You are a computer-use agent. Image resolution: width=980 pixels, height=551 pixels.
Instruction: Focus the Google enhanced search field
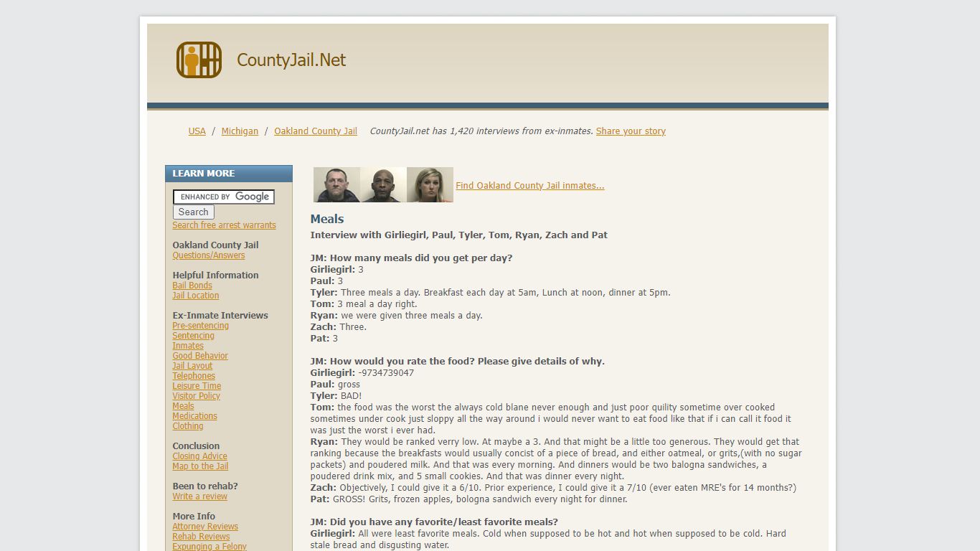[223, 197]
